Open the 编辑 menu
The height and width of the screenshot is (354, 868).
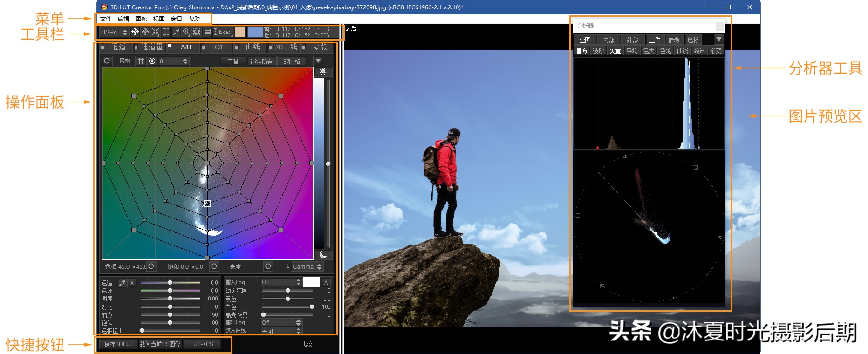pos(123,19)
